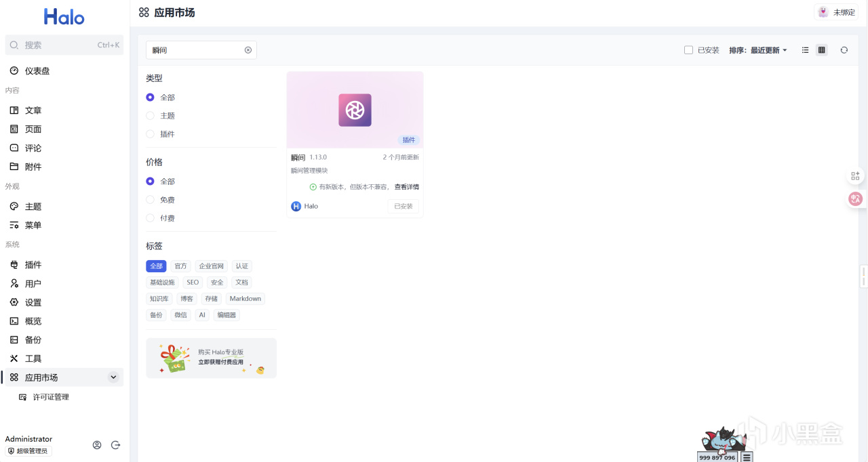Click the floating widget icon at the right edge
This screenshot has height=462, width=868.
[x=856, y=176]
